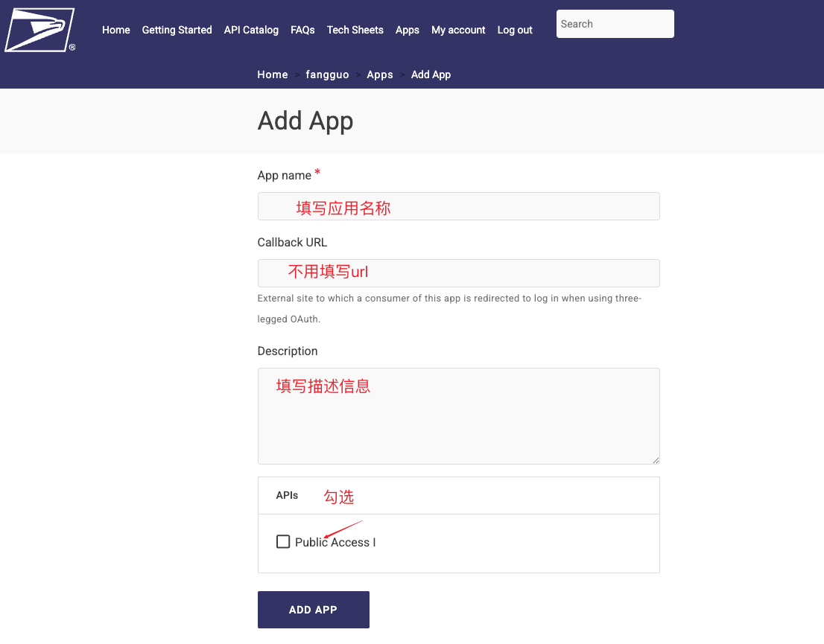Click Home in the breadcrumb
The height and width of the screenshot is (644, 824).
coord(272,74)
